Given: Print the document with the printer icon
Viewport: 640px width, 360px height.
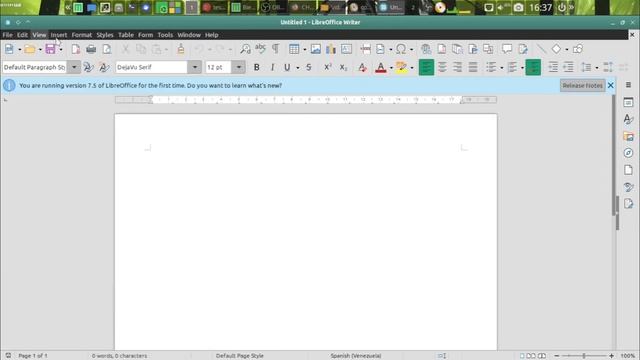Looking at the screenshot, I should coord(91,49).
